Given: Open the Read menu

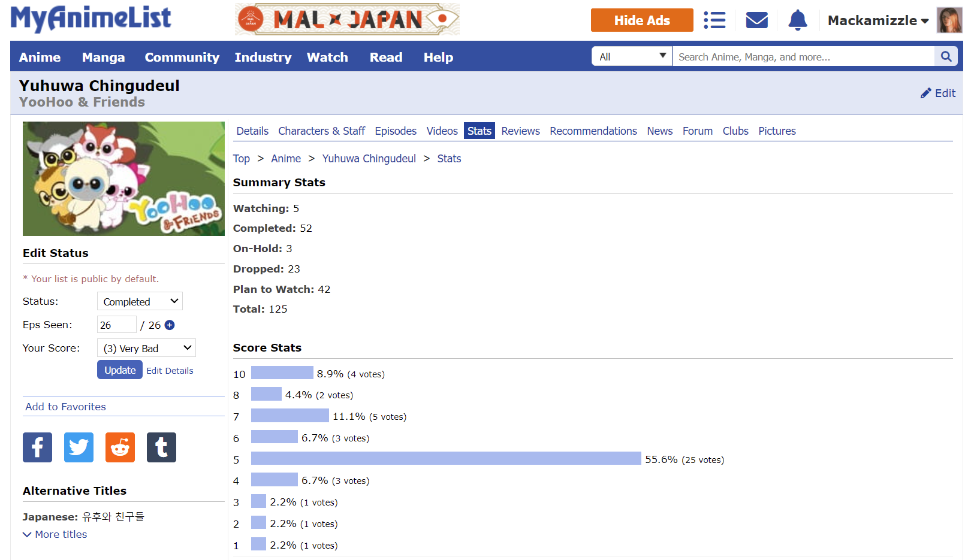Looking at the screenshot, I should [x=386, y=57].
